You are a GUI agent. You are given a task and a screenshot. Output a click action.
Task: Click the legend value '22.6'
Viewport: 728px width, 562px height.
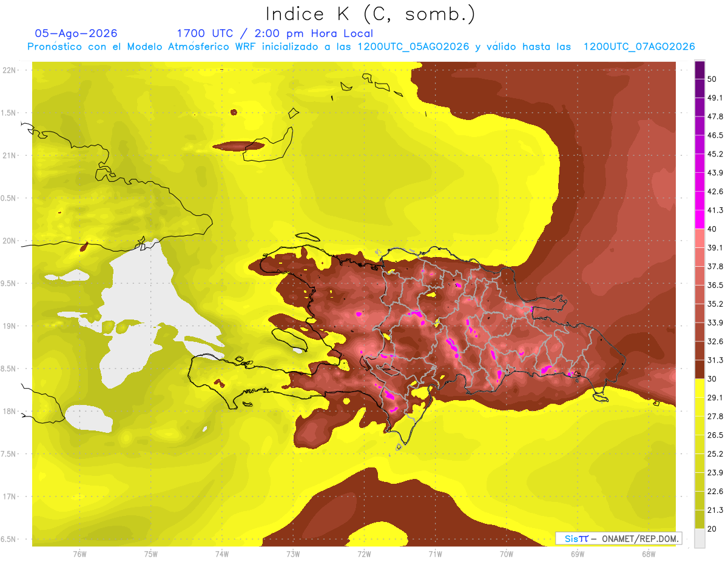(715, 492)
